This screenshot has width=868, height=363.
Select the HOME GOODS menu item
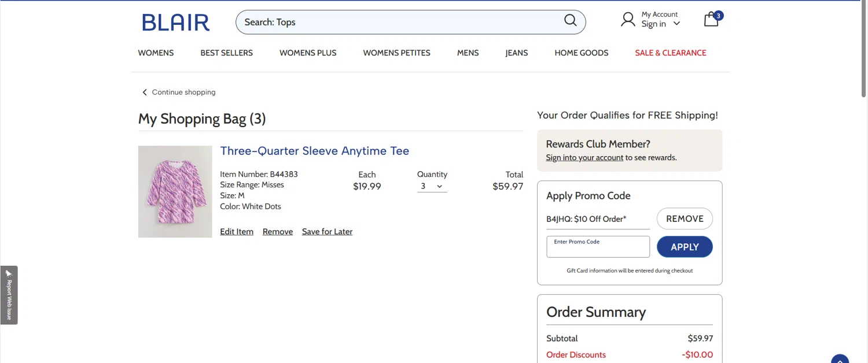pos(581,53)
